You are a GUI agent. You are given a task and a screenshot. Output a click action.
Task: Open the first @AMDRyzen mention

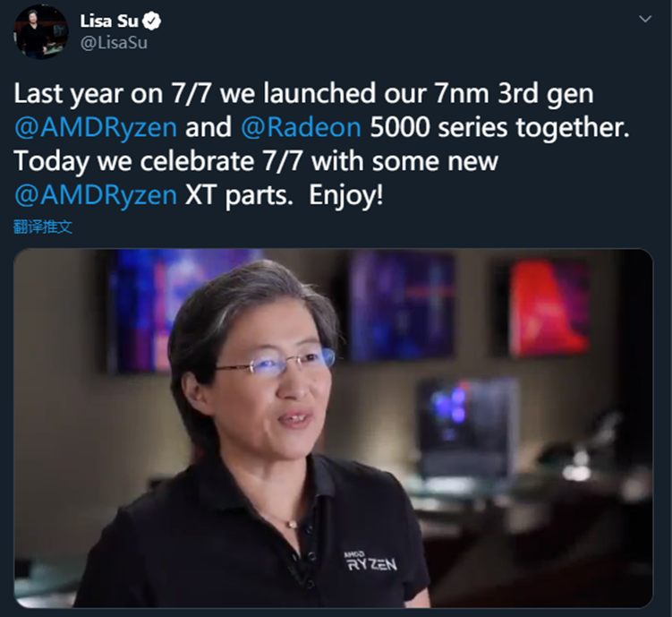[96, 127]
